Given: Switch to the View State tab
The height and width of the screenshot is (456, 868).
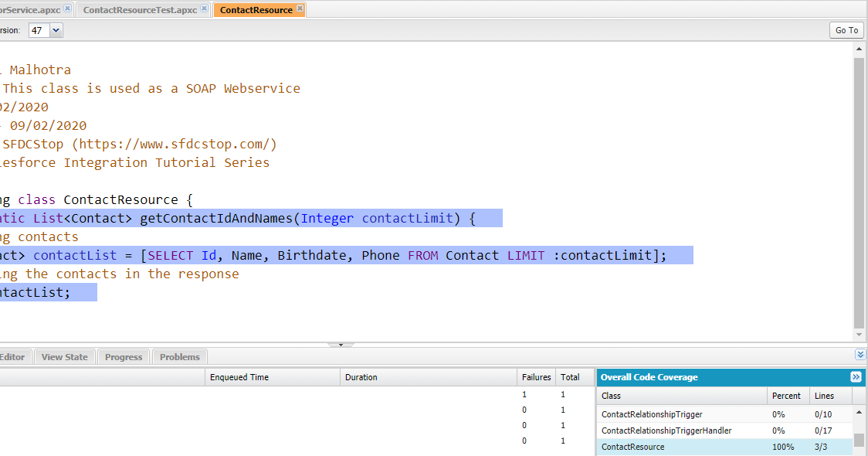Looking at the screenshot, I should point(64,356).
